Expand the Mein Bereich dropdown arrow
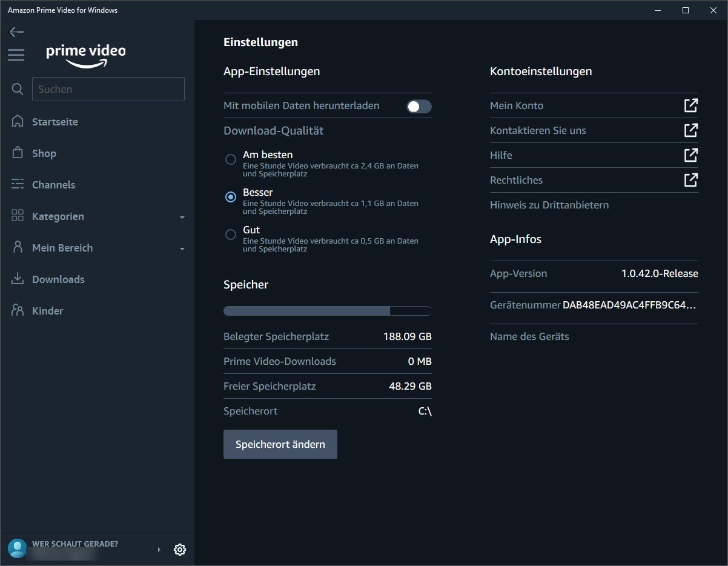This screenshot has width=728, height=566. pyautogui.click(x=182, y=248)
